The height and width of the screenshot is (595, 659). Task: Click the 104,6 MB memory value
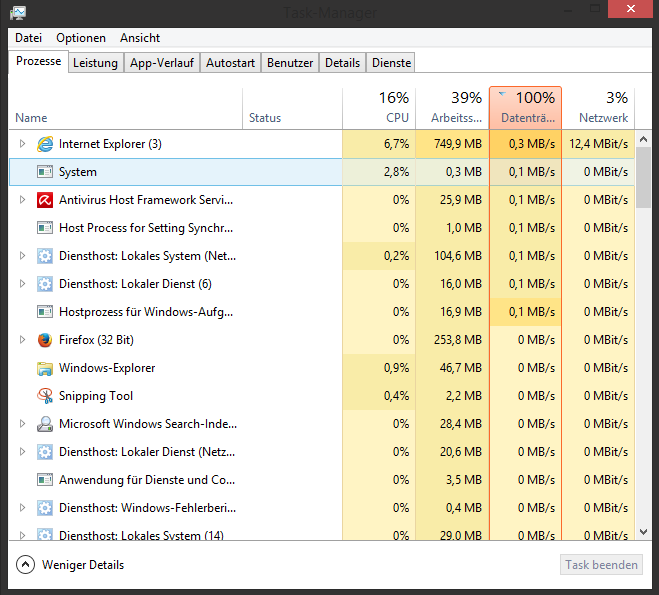(458, 256)
